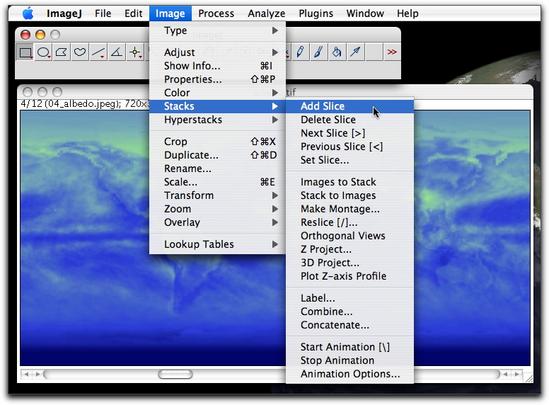Open Animation Options...
The image size is (549, 405).
350,374
